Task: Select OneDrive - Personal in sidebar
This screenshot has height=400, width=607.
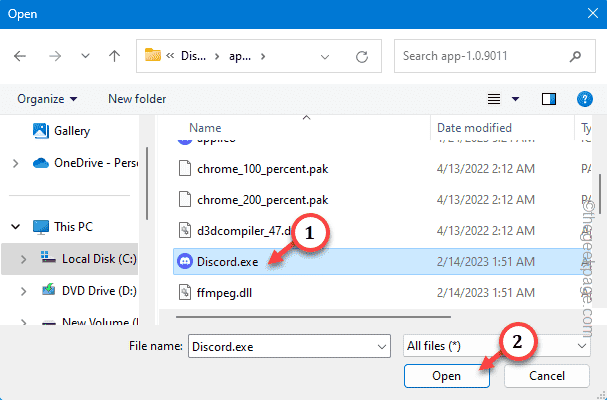Action: pos(96,163)
